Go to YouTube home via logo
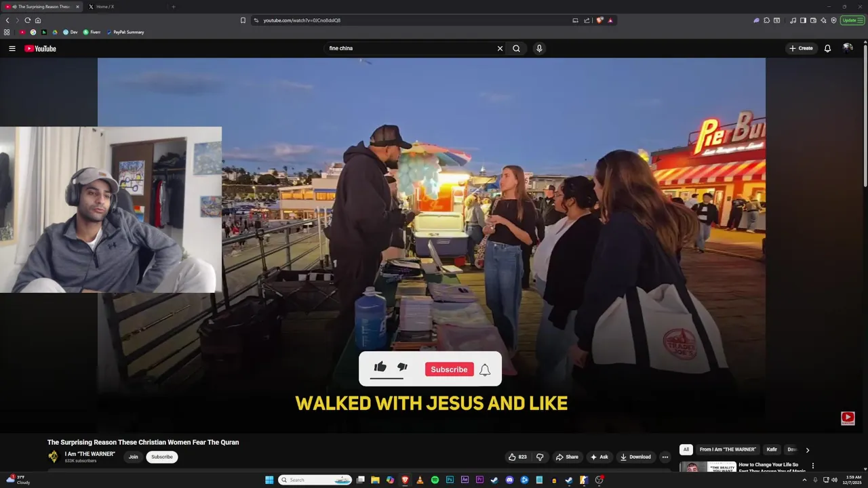Viewport: 868px width, 488px height. pos(40,48)
